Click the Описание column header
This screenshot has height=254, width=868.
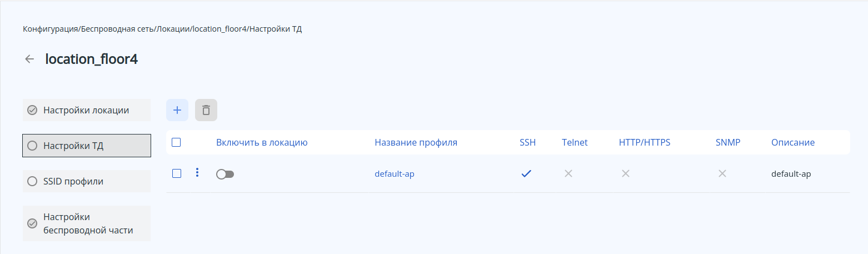[x=792, y=142]
